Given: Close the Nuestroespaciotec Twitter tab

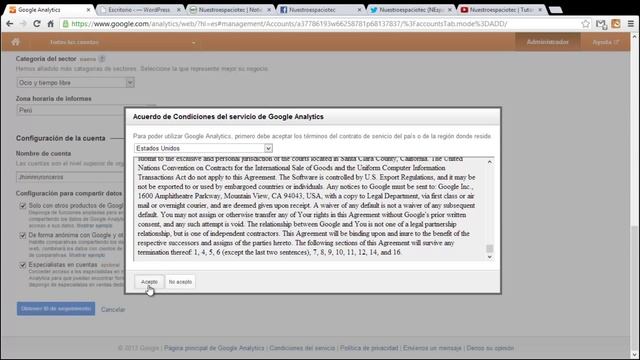Looking at the screenshot, I should [450, 9].
